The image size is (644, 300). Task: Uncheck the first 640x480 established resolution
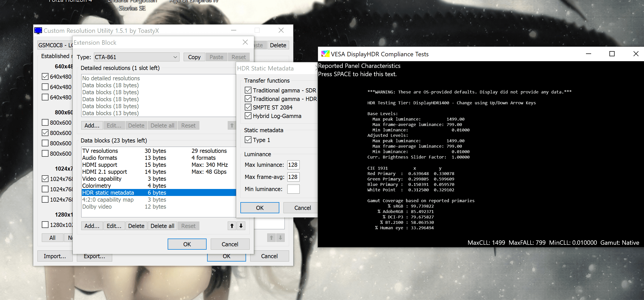click(x=45, y=76)
